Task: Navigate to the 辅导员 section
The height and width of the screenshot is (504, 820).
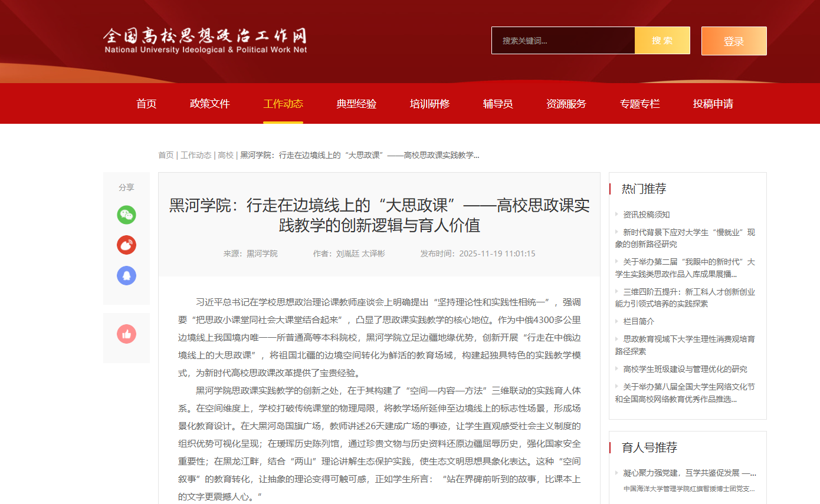Action: pos(498,104)
